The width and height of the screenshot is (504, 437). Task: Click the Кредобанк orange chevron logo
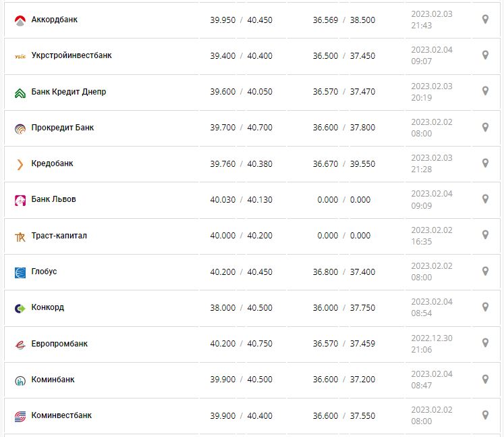pyautogui.click(x=20, y=164)
